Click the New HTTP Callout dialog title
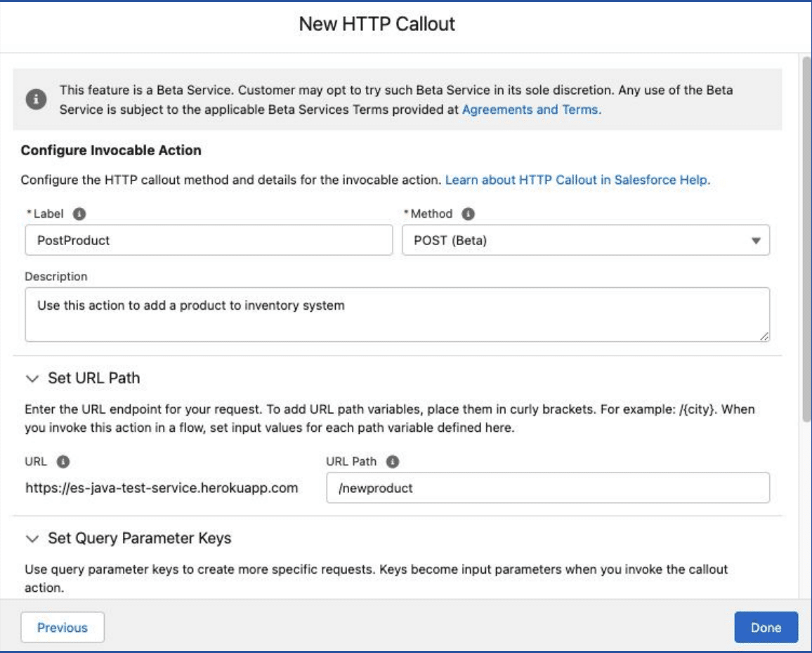Viewport: 812px width, 653px height. (377, 24)
